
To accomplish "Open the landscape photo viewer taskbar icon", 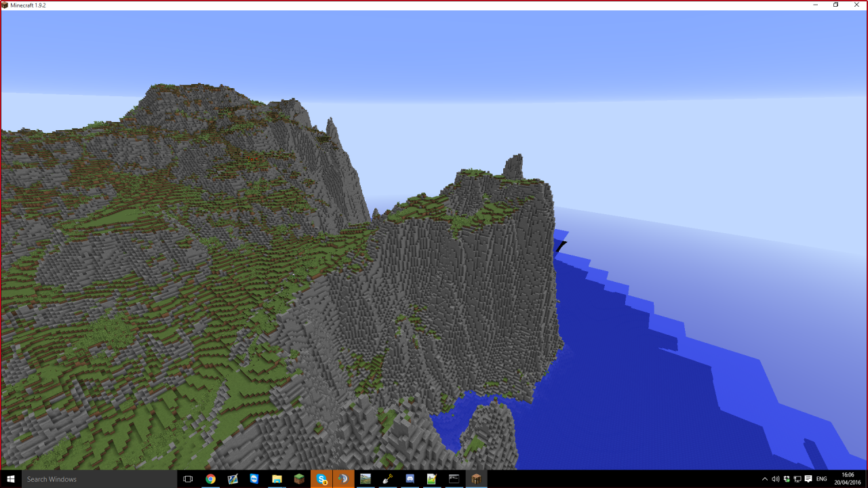I will 366,479.
